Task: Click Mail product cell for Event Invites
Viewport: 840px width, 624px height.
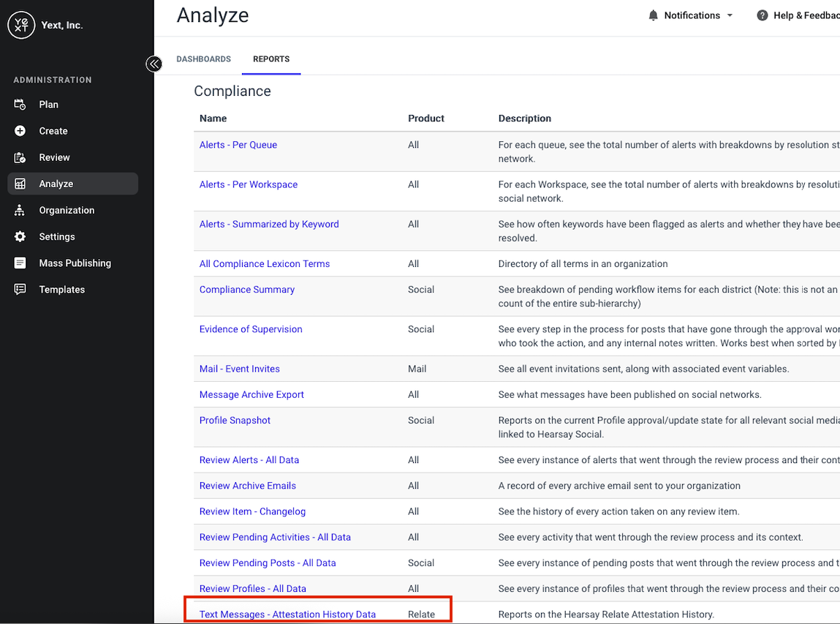Action: point(417,369)
